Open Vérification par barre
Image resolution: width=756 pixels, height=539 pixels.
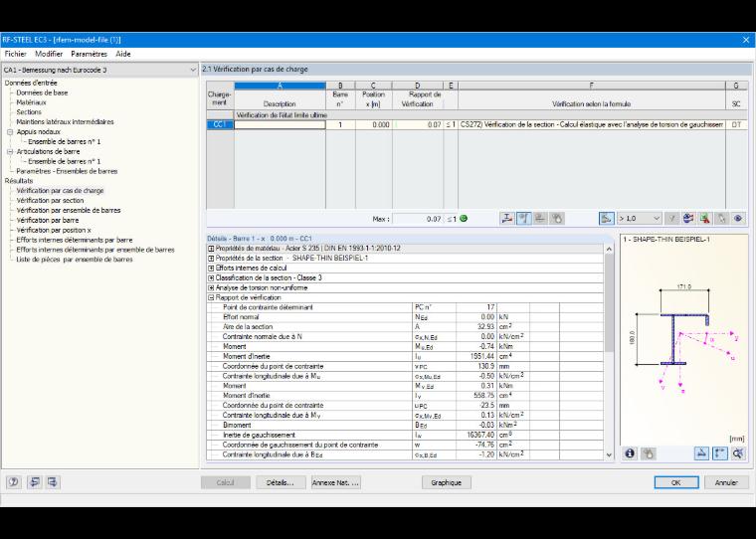click(48, 221)
